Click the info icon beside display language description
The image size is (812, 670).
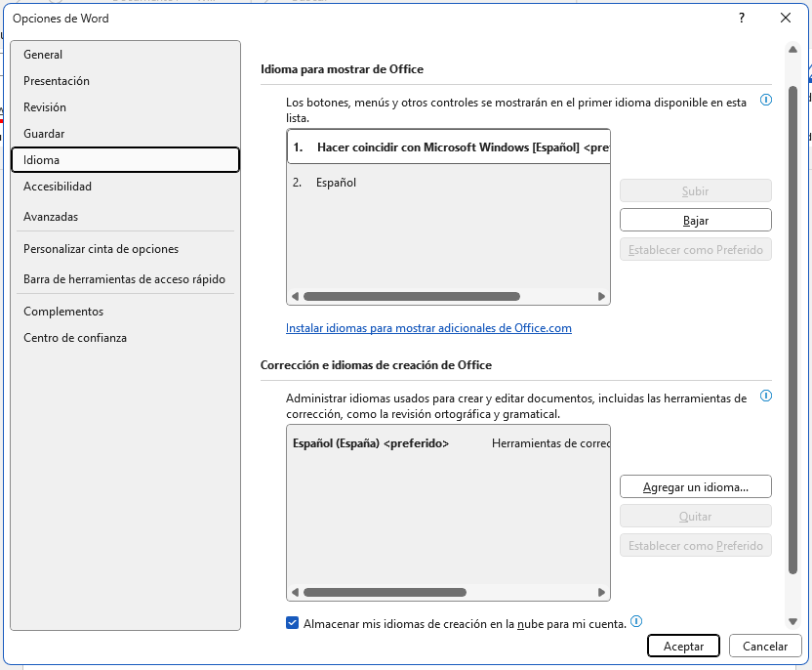(x=766, y=100)
